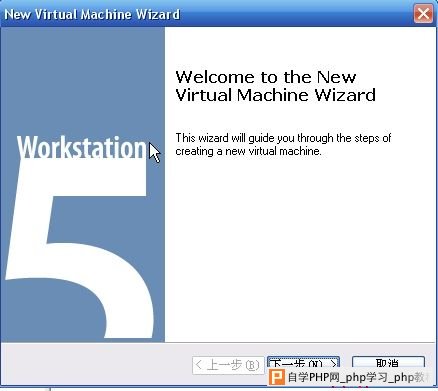This screenshot has width=438, height=391.
Task: Close the New Virtual Machine Wizard window
Action: tap(423, 14)
